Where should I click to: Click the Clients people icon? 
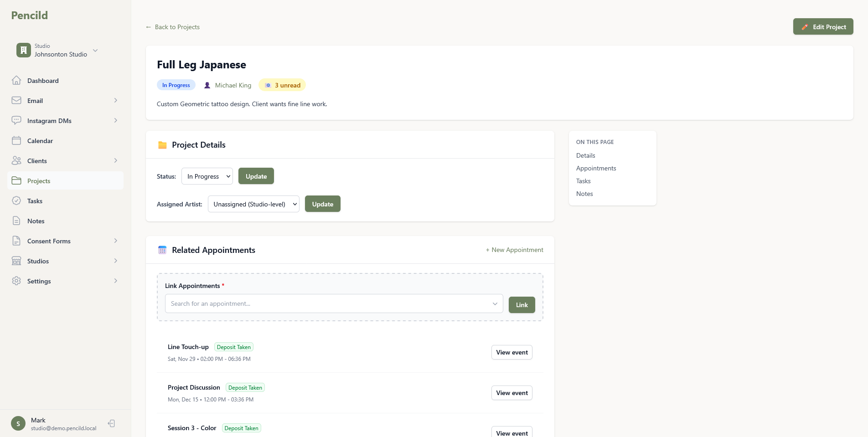[16, 160]
